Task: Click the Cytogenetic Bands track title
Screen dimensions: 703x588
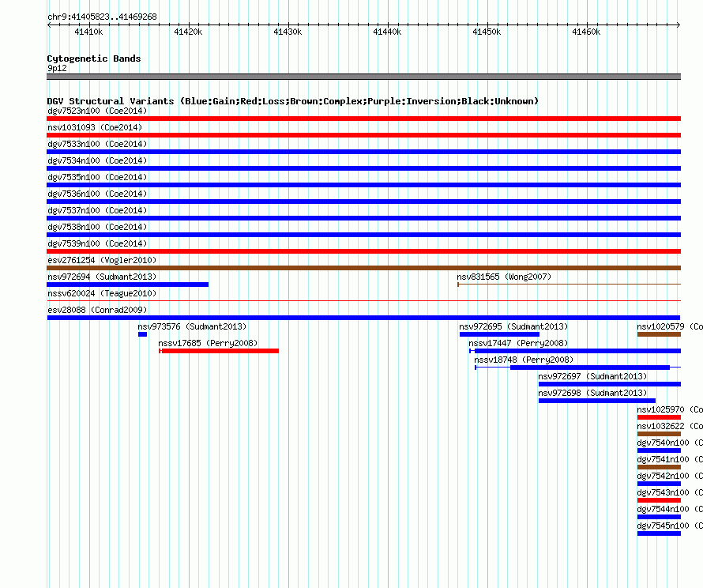Action: click(94, 58)
